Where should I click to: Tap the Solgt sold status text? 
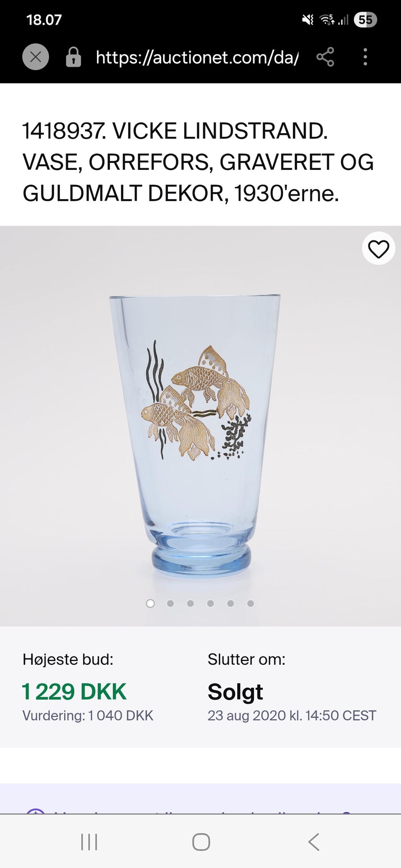click(235, 692)
